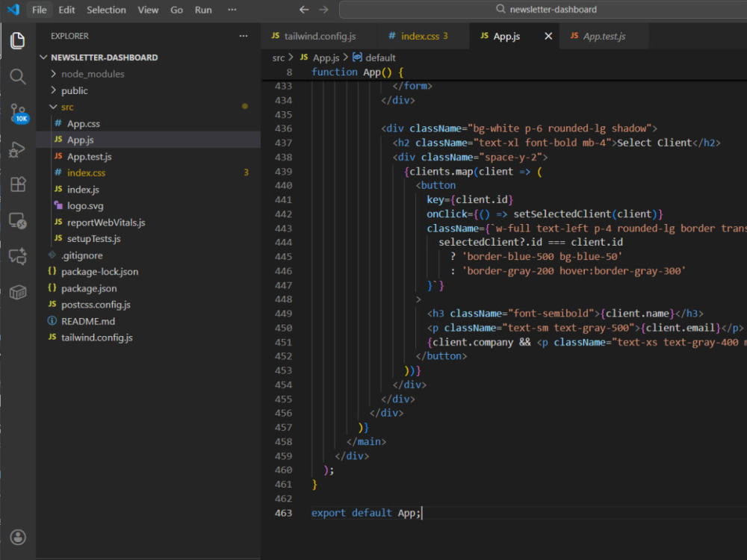Close the App.js editor tab
Screen dimensions: 747x560
point(548,36)
